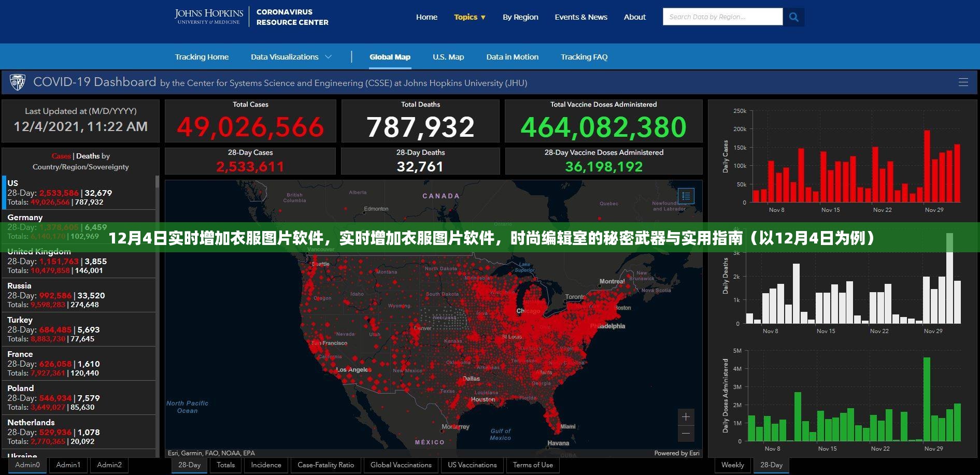Click 28-Day Cases value 2,533,611
The width and height of the screenshot is (980, 475).
(x=250, y=167)
